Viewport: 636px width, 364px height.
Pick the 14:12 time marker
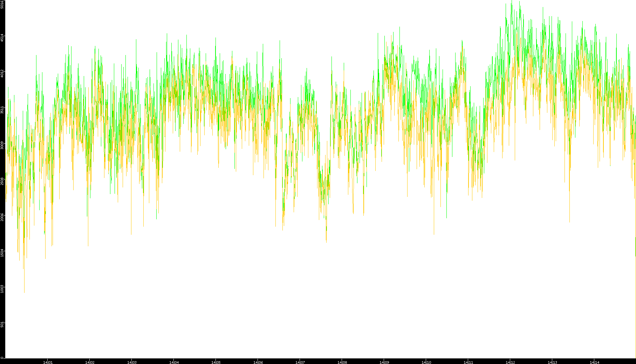pos(510,362)
